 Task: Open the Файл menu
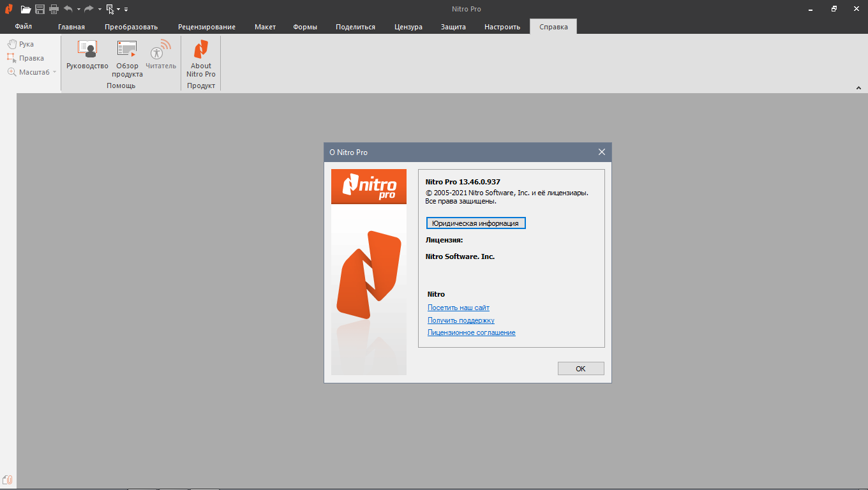(x=24, y=27)
